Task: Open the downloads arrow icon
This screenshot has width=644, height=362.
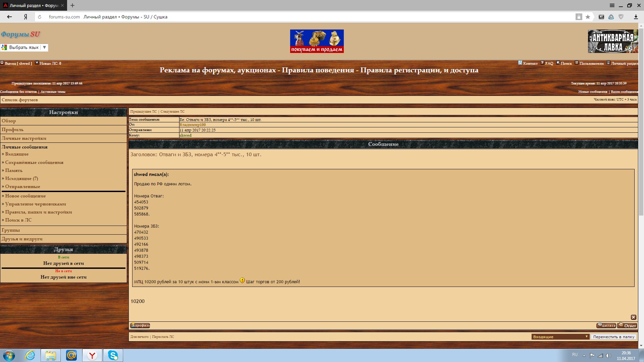Action: pos(636,17)
